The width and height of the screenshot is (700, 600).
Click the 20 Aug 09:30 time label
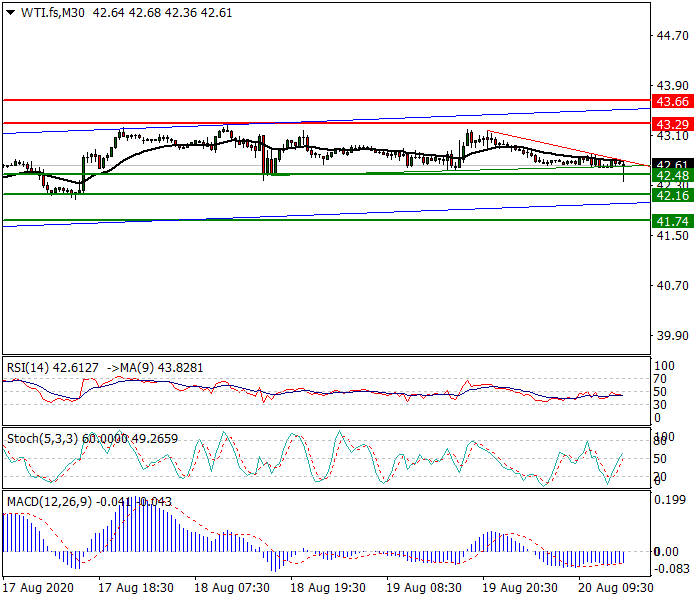click(x=616, y=588)
